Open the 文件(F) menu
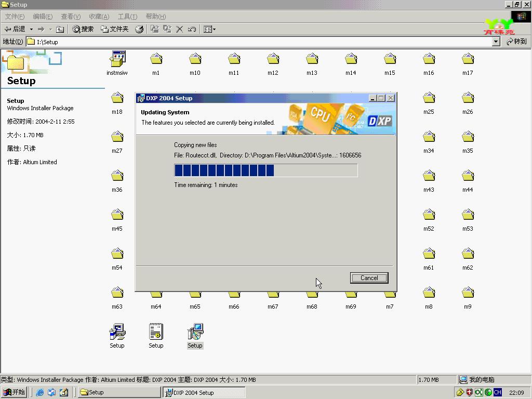This screenshot has width=532, height=399. (15, 16)
